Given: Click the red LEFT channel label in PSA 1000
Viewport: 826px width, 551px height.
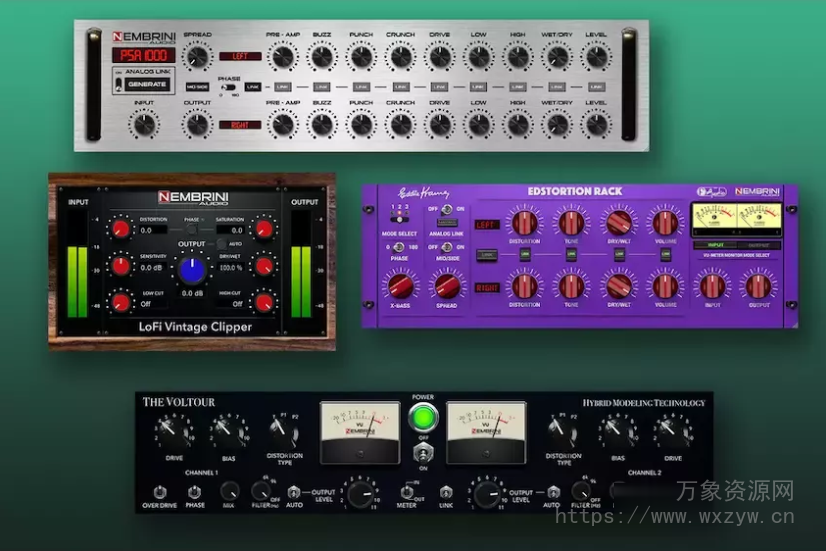Looking at the screenshot, I should pyautogui.click(x=240, y=56).
